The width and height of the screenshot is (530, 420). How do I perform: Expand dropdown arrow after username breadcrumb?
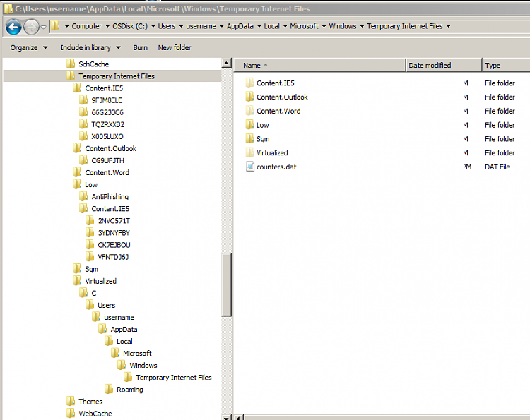(x=222, y=26)
